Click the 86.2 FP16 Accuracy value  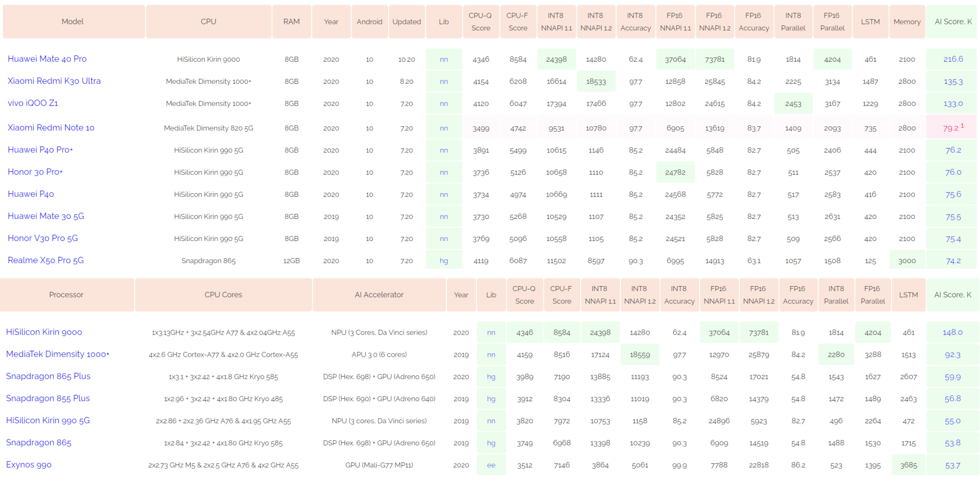click(798, 465)
